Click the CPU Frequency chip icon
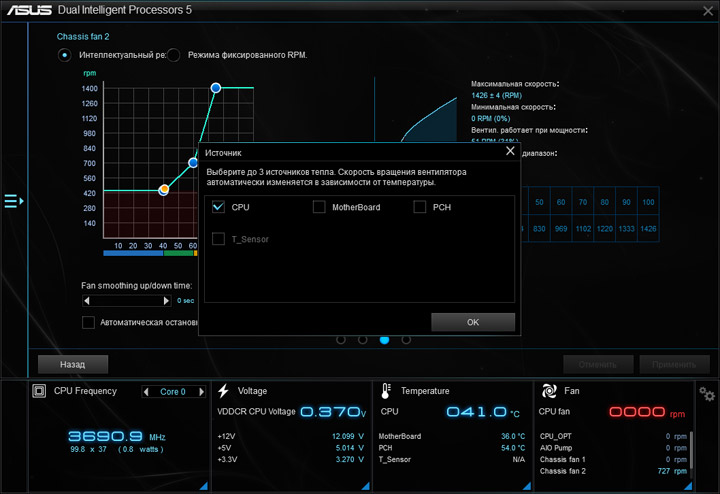Viewport: 720px width, 494px height. coord(39,391)
